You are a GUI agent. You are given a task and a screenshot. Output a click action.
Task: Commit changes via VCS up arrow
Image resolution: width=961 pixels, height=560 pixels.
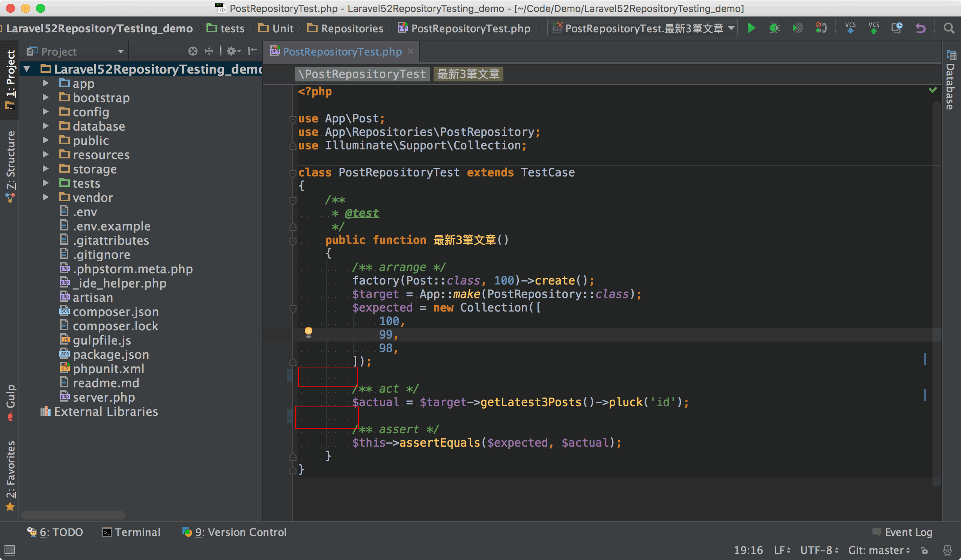[873, 28]
